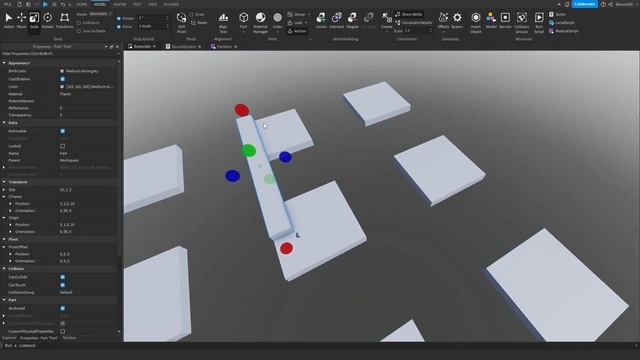The width and height of the screenshot is (640, 360).
Task: Activate the Rotate tool
Action: tap(47, 20)
